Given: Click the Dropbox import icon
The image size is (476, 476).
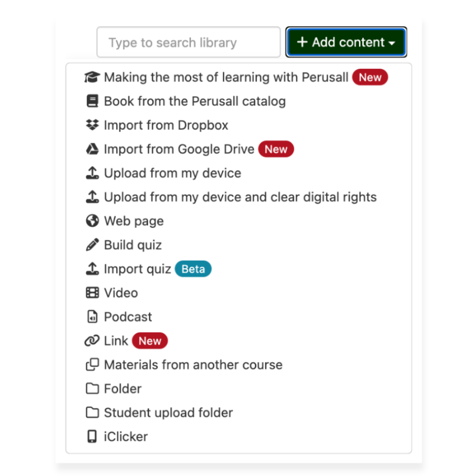Looking at the screenshot, I should pyautogui.click(x=93, y=125).
